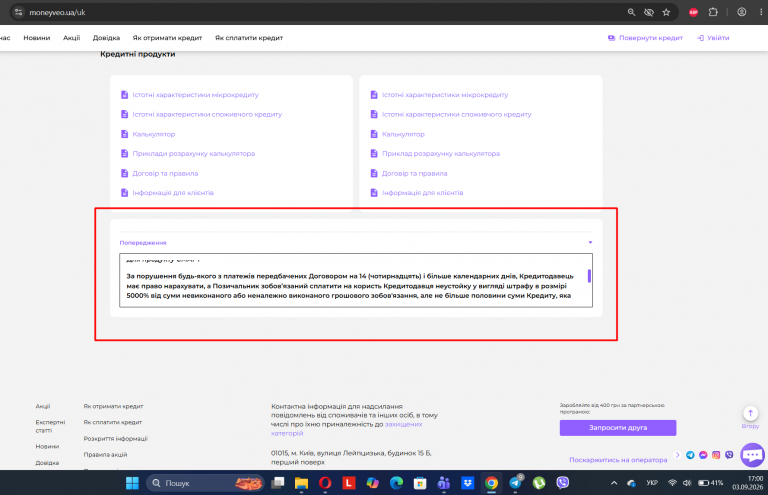Open the Windows Start menu
Screen dimensions: 768x495
(132, 483)
